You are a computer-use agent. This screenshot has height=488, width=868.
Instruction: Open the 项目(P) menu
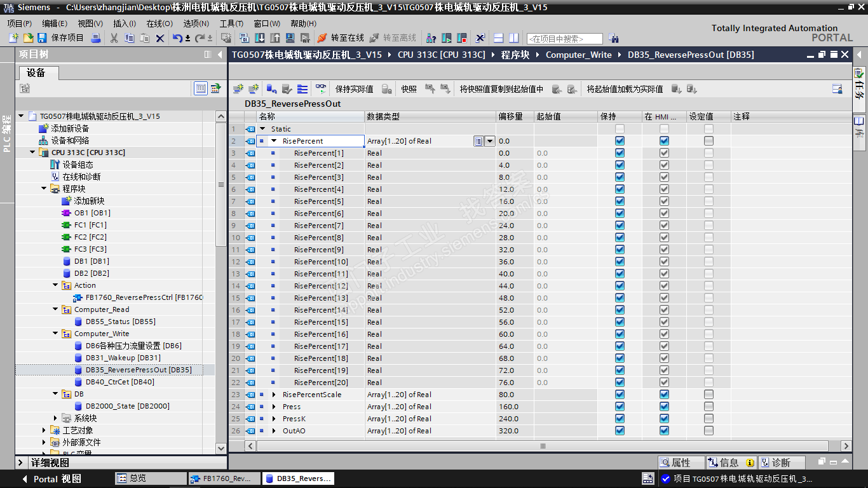pyautogui.click(x=20, y=24)
